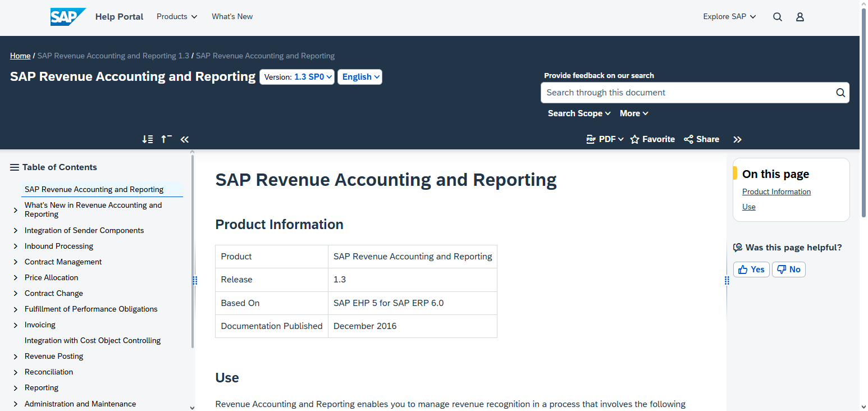
Task: Expand the Contract Management chevron
Action: (x=16, y=262)
